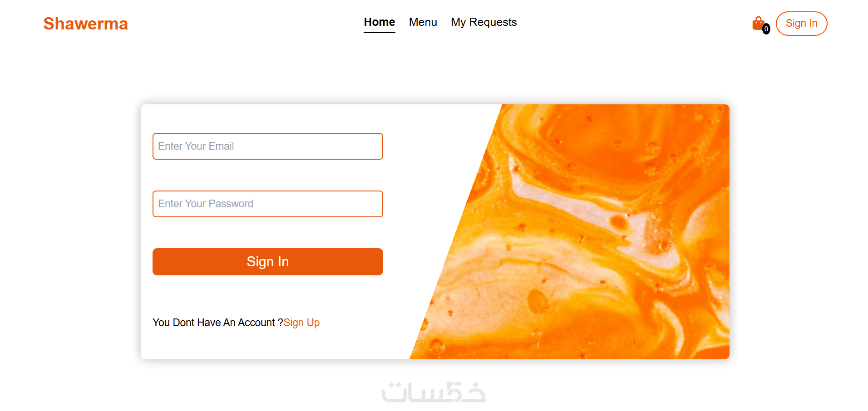The image size is (868, 411).
Task: Submit with the orange Sign In button
Action: pos(268,262)
